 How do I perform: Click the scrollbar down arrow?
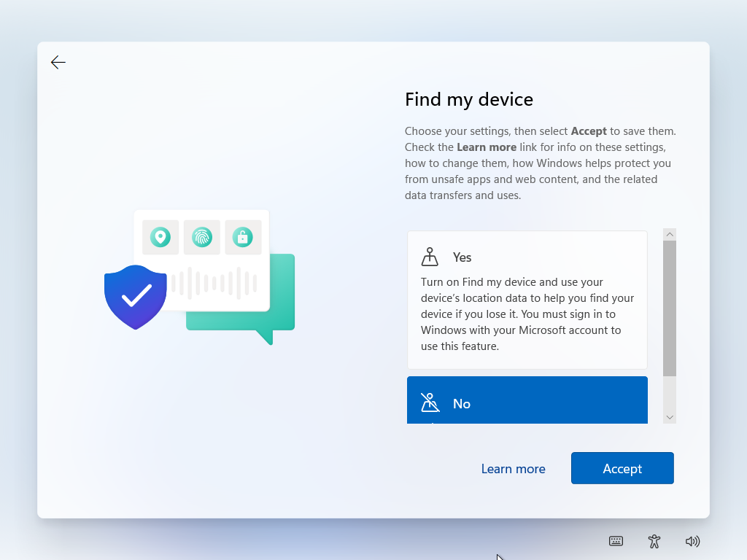coord(670,418)
